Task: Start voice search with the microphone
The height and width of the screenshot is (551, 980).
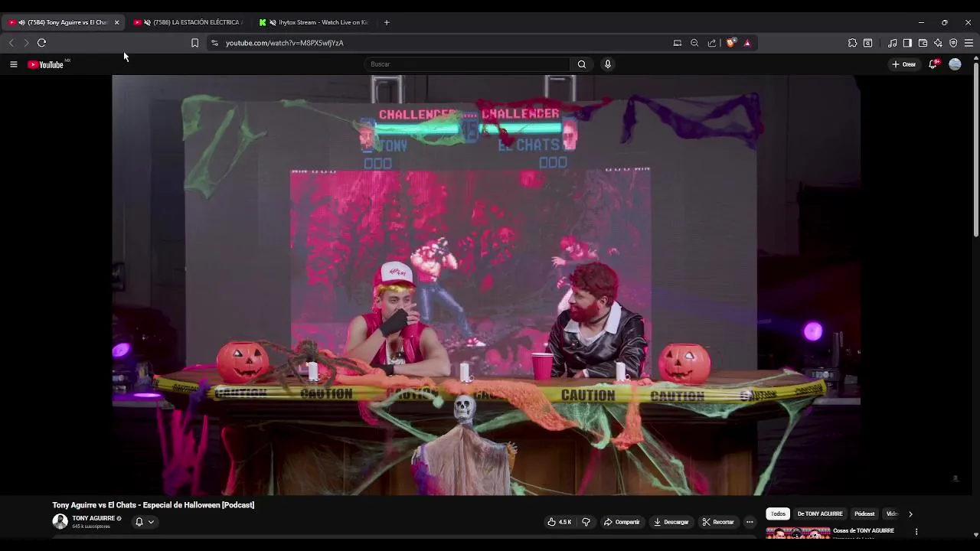Action: pyautogui.click(x=608, y=64)
